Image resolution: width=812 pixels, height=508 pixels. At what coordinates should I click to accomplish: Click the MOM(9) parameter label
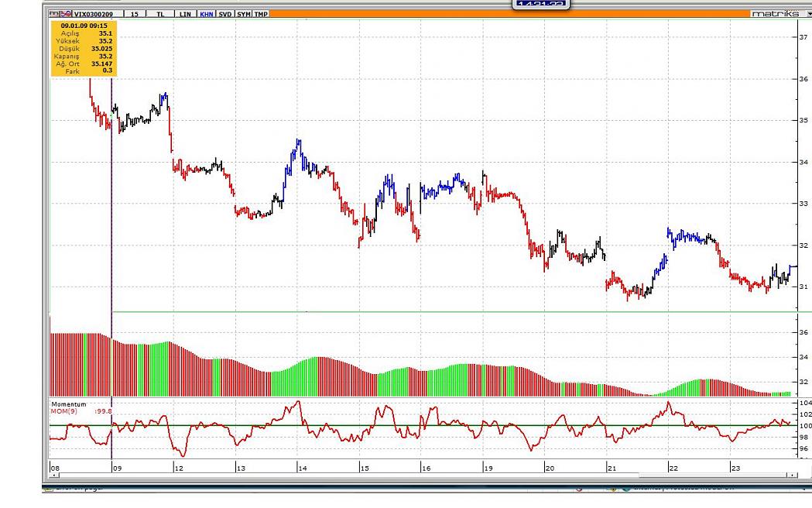[64, 411]
